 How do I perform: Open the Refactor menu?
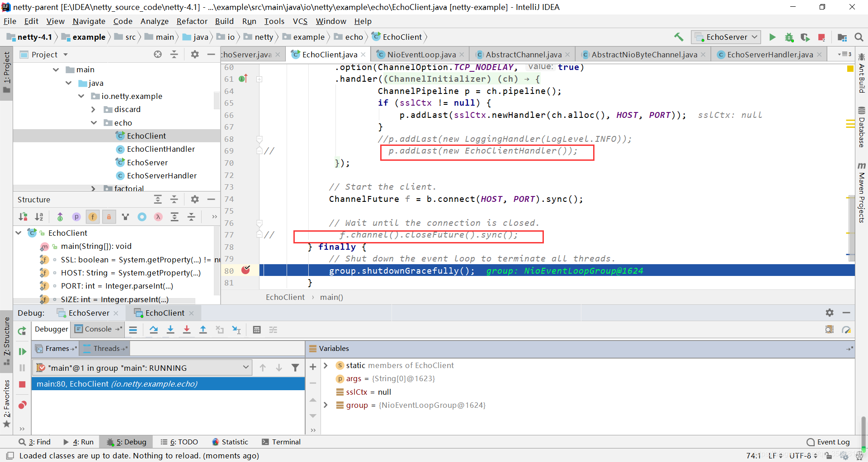pos(192,21)
